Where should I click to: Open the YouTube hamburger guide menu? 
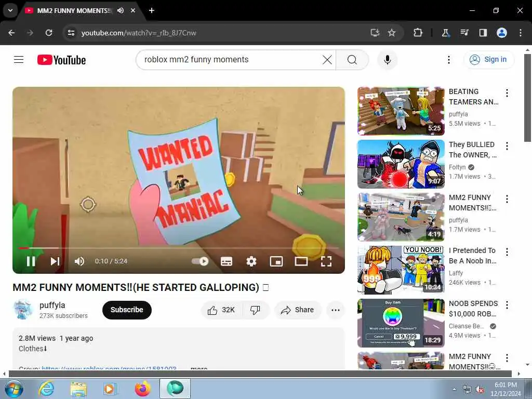click(x=19, y=60)
